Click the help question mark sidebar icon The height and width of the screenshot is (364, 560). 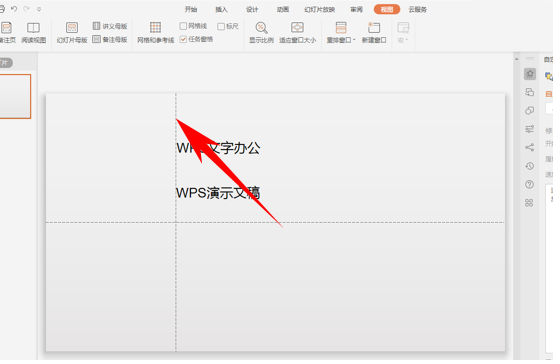(x=530, y=184)
